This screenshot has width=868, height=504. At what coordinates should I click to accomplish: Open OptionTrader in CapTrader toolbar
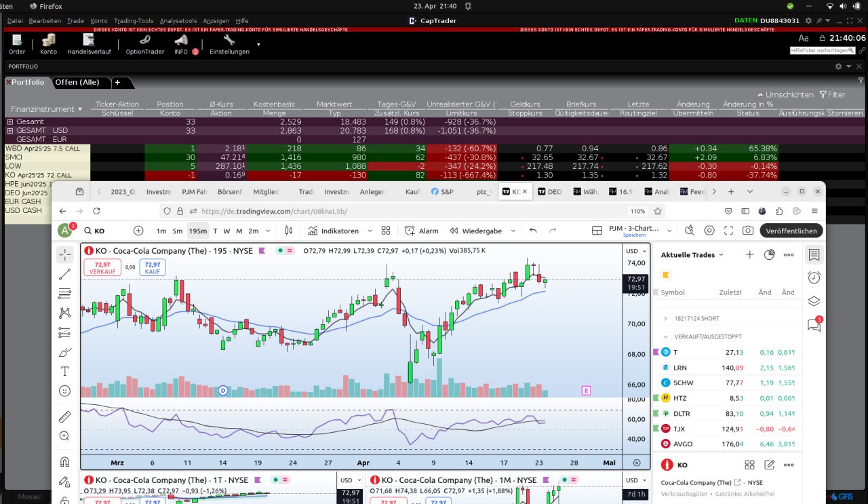click(x=145, y=44)
